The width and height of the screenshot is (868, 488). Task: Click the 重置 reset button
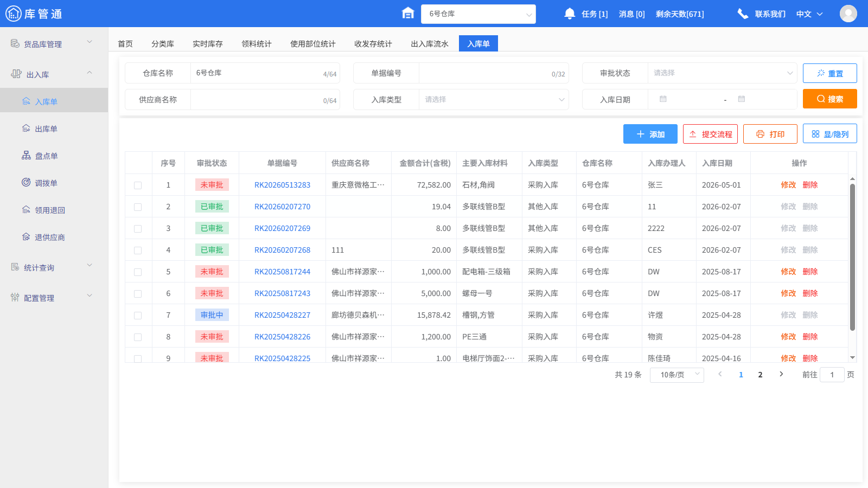[830, 73]
